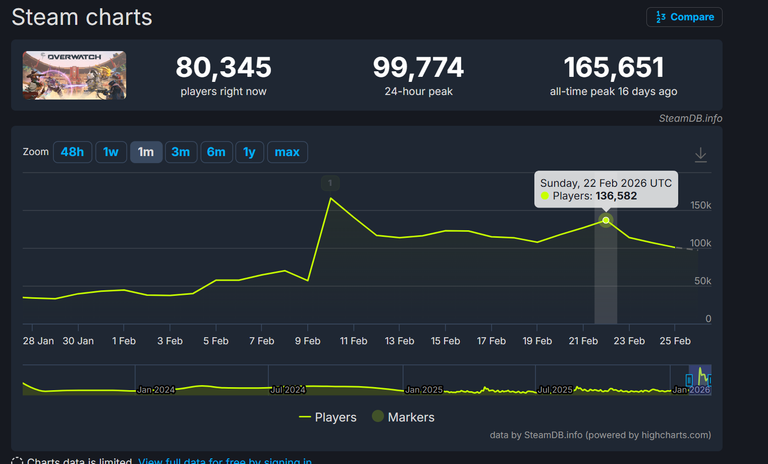Choose the 1y zoom range
The height and width of the screenshot is (464, 768).
(249, 152)
